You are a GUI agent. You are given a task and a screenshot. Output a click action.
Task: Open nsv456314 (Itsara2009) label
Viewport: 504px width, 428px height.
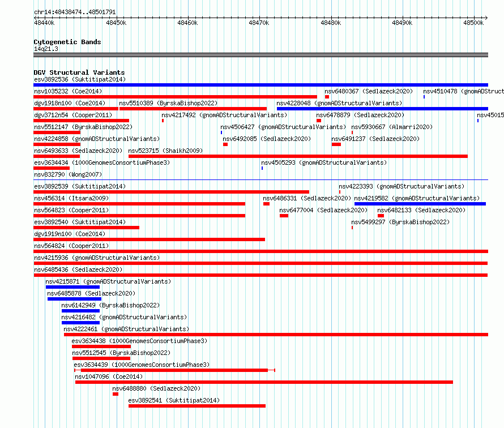tap(71, 198)
